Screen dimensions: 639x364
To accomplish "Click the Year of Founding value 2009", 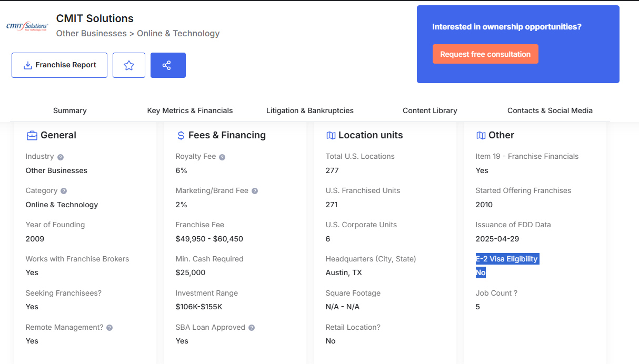I will tap(35, 239).
